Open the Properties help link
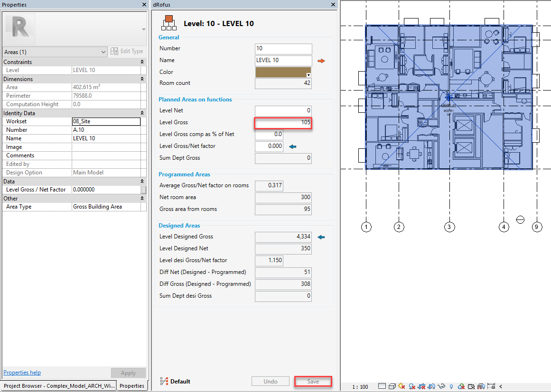 [22, 373]
